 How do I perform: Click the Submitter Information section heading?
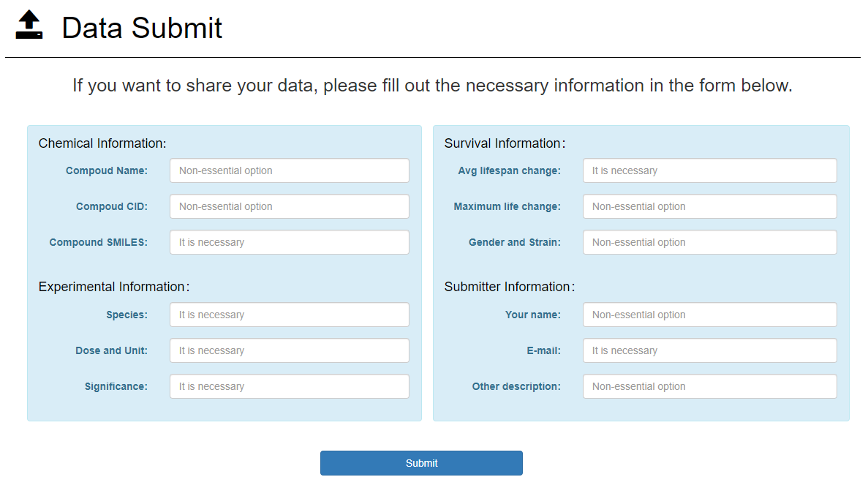point(509,287)
